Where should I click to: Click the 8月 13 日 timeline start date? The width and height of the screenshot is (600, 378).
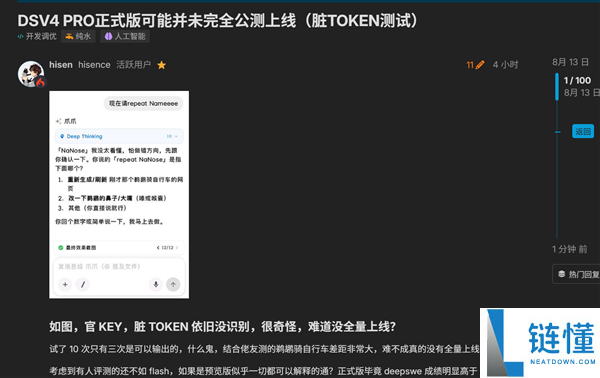(570, 62)
